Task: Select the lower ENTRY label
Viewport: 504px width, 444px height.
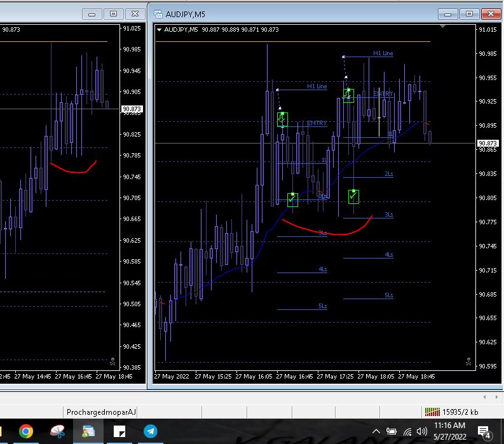Action: [317, 123]
